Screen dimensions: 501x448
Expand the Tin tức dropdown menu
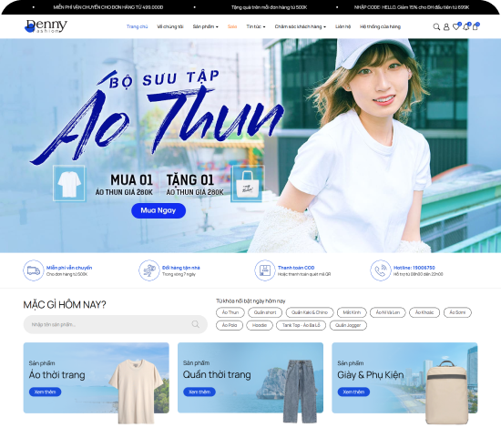(256, 26)
